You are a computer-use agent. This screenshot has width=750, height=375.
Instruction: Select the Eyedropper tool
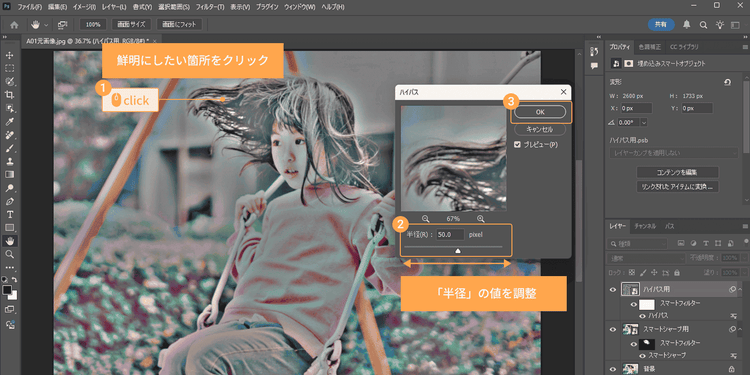10,121
